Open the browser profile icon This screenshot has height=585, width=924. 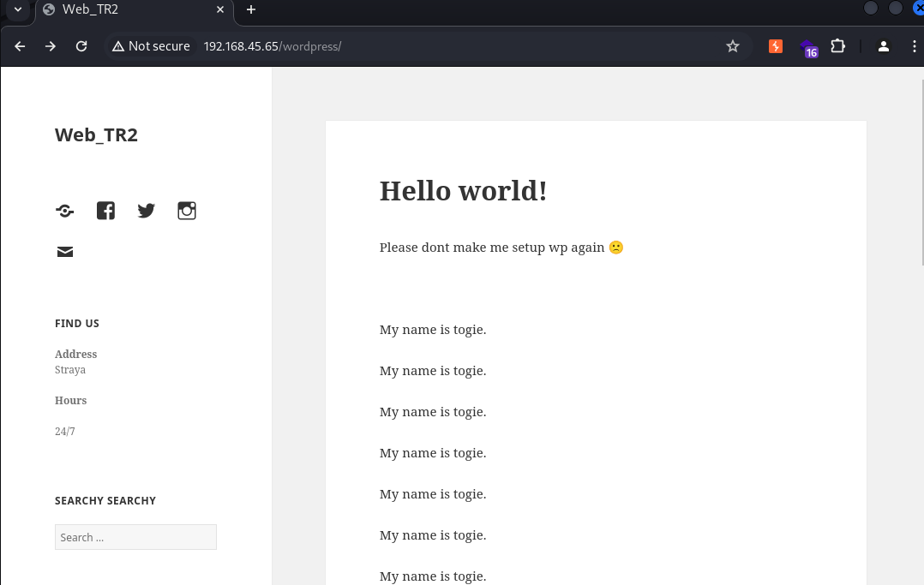point(883,46)
